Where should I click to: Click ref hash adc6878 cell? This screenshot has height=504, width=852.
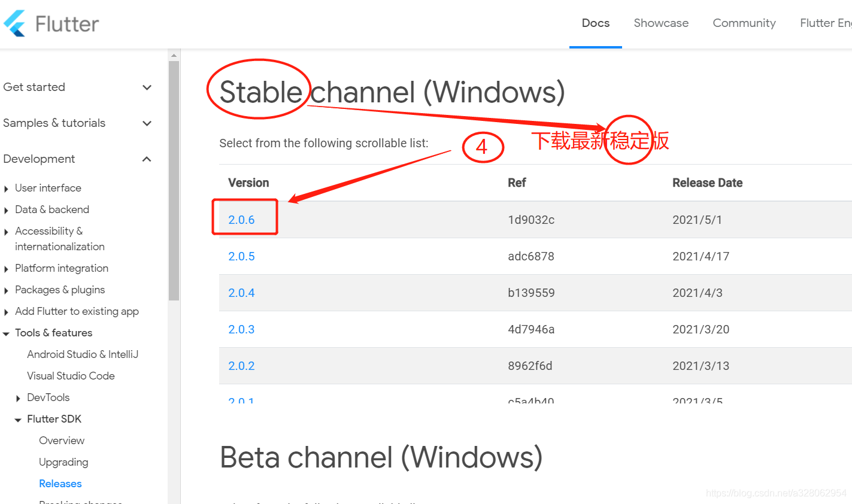pos(531,256)
